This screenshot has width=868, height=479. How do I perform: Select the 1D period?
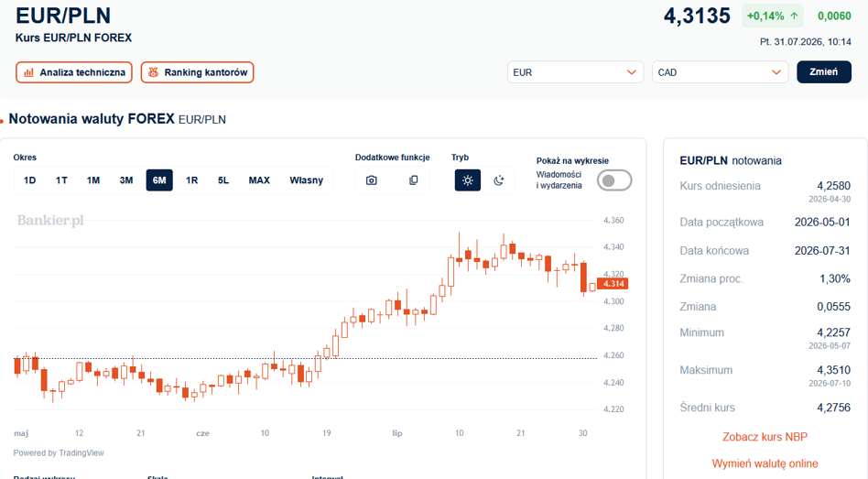tap(30, 180)
